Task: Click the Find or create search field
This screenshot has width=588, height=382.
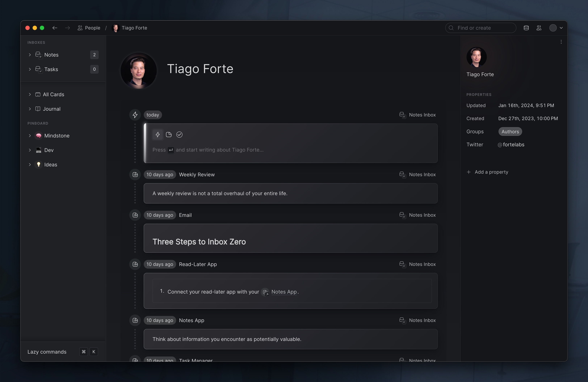Action: 480,28
